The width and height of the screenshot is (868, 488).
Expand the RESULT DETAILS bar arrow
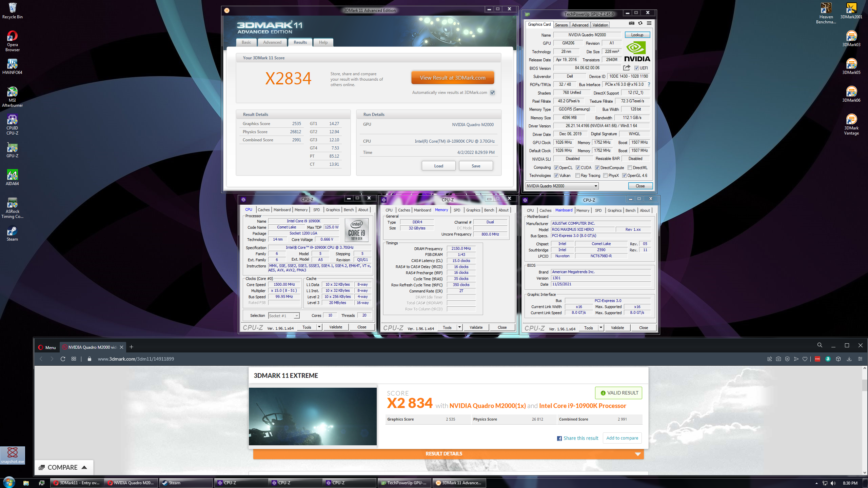(638, 454)
